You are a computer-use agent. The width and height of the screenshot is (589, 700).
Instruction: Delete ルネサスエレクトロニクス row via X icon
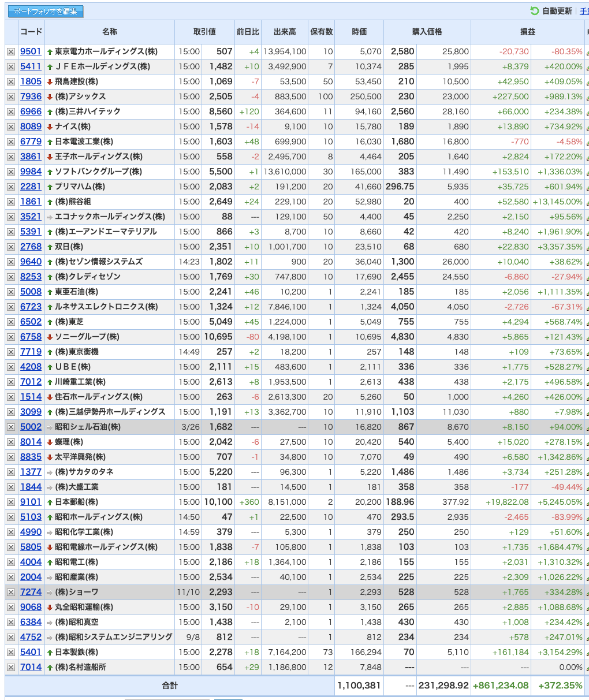(x=11, y=307)
